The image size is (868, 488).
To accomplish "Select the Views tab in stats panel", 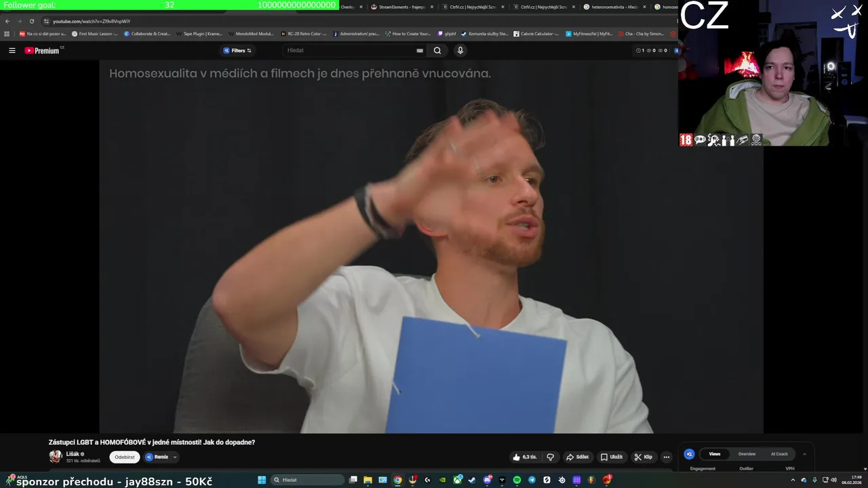I will coord(715,454).
